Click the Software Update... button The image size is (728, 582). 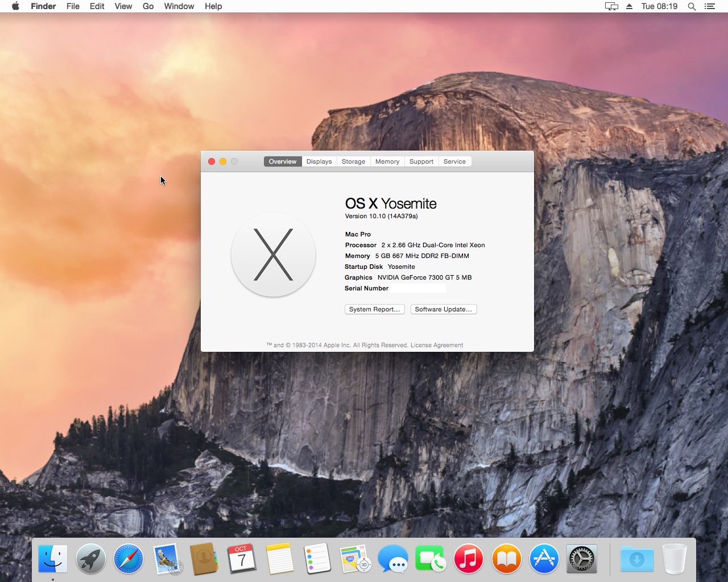444,309
